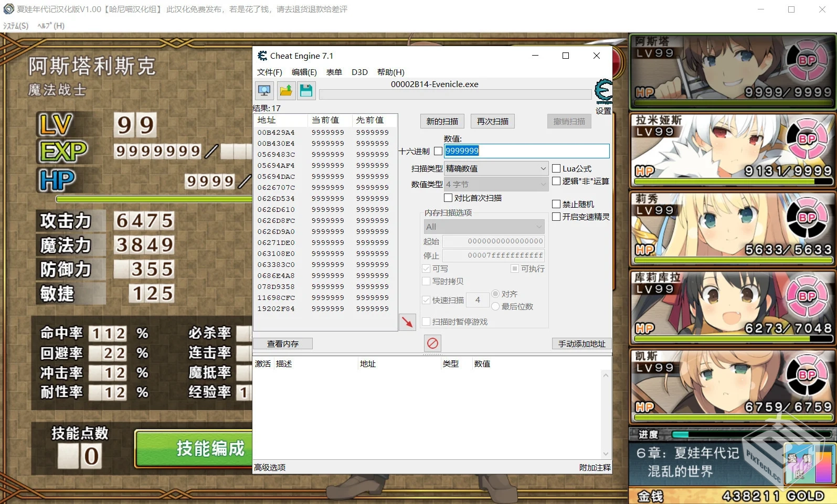Image resolution: width=837 pixels, height=504 pixels.
Task: Click 拉米娅斯 BP gauge icon
Action: coord(807,139)
